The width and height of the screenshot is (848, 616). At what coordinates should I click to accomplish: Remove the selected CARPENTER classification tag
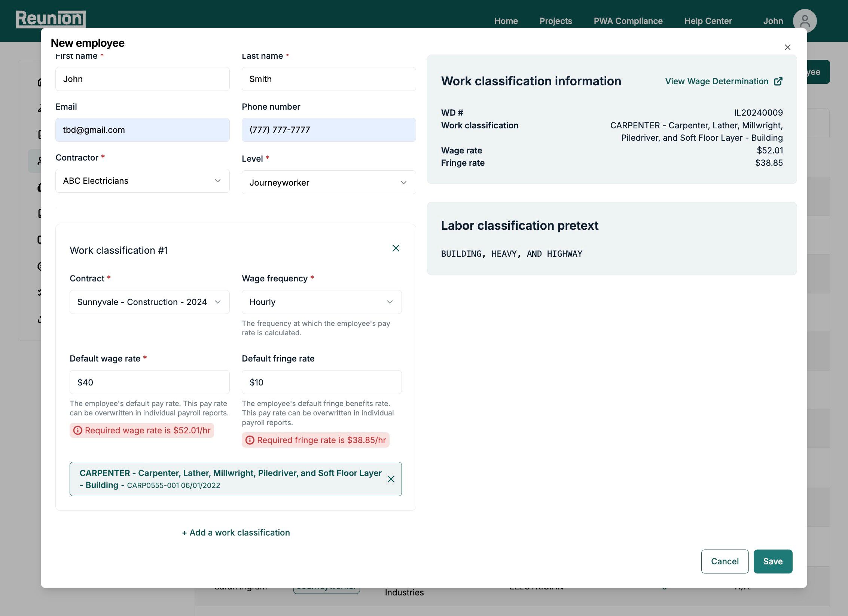(x=391, y=479)
